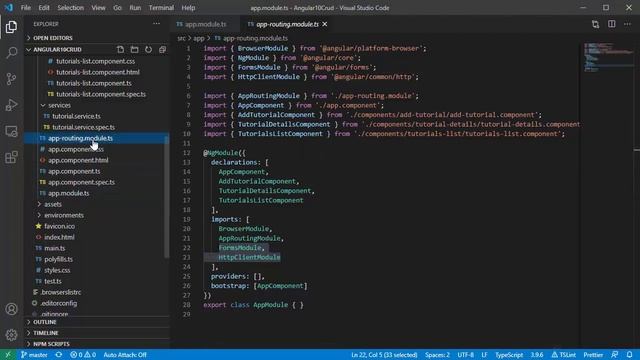Click Prettier status bar item

tap(593, 355)
